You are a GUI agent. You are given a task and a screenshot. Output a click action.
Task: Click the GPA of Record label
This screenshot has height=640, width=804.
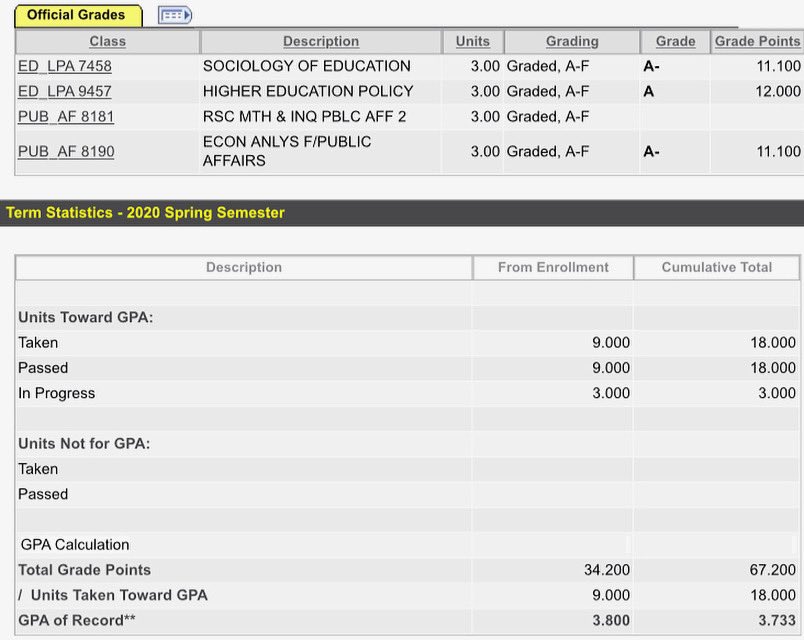pos(77,621)
